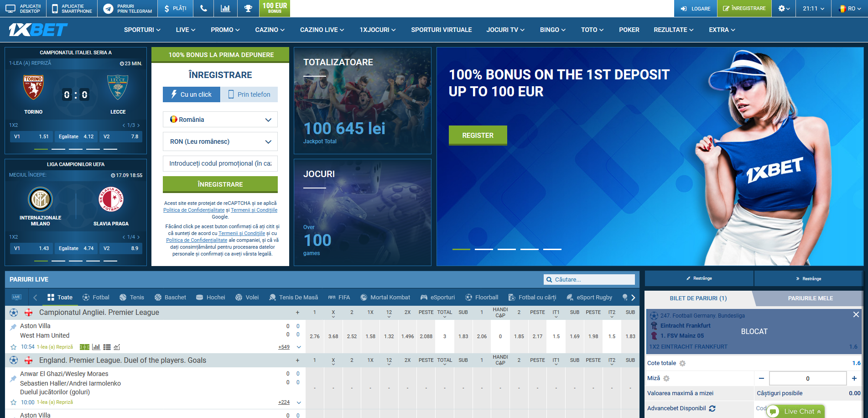Select the 'Prin telefon' registration tab
868x418 pixels.
click(249, 94)
